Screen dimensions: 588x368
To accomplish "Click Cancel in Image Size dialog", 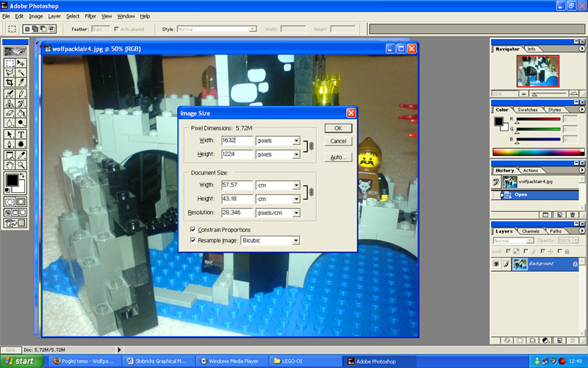I will click(x=338, y=141).
